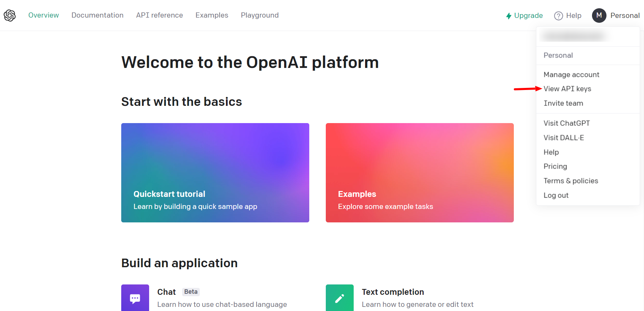This screenshot has height=311, width=644.
Task: Choose Manage account from menu
Action: point(571,74)
